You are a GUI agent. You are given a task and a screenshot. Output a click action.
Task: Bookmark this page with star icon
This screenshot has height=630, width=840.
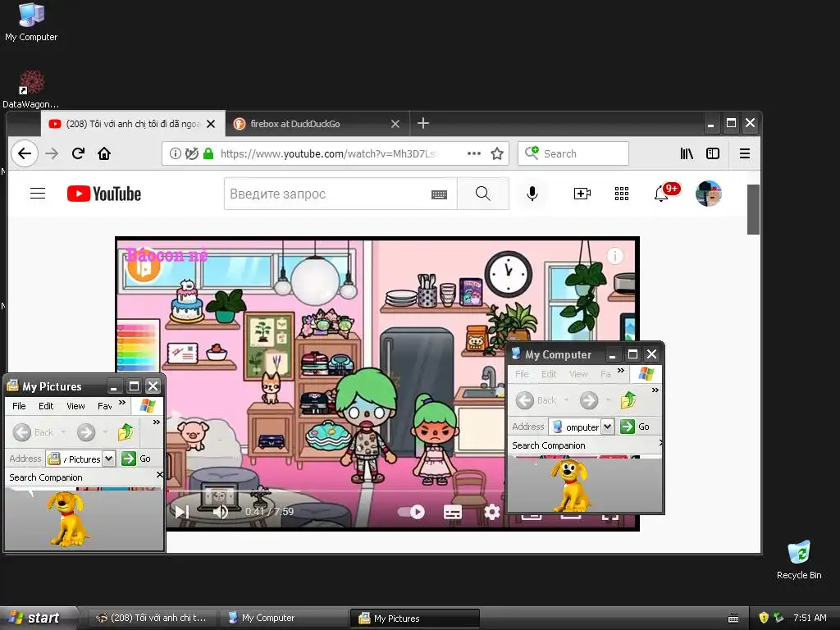click(497, 153)
